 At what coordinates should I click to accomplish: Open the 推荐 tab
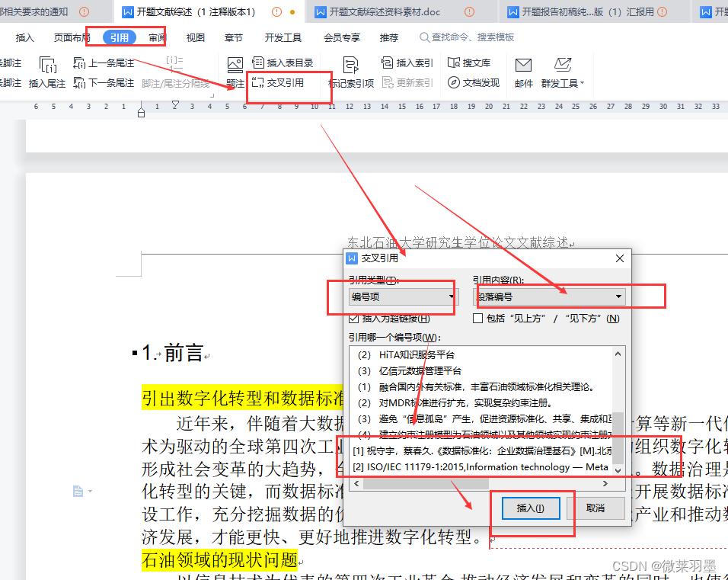point(389,37)
